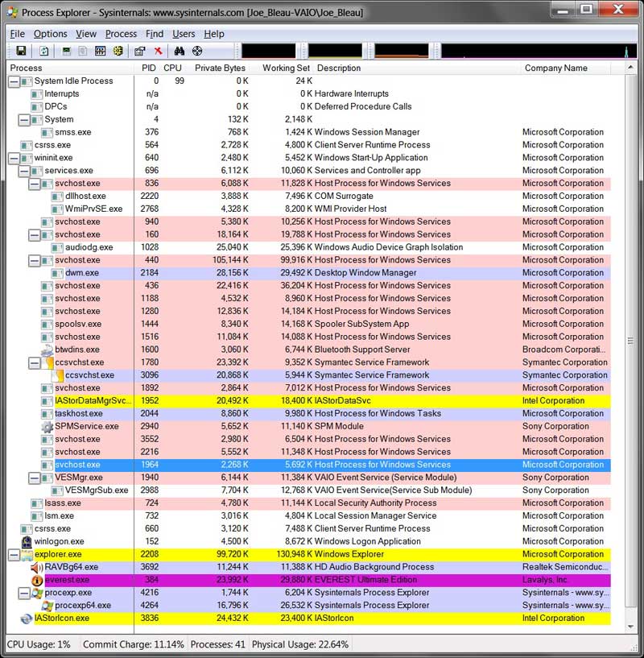644x658 pixels.
Task: Select the WmiPrvSE.exe row
Action: click(309, 209)
